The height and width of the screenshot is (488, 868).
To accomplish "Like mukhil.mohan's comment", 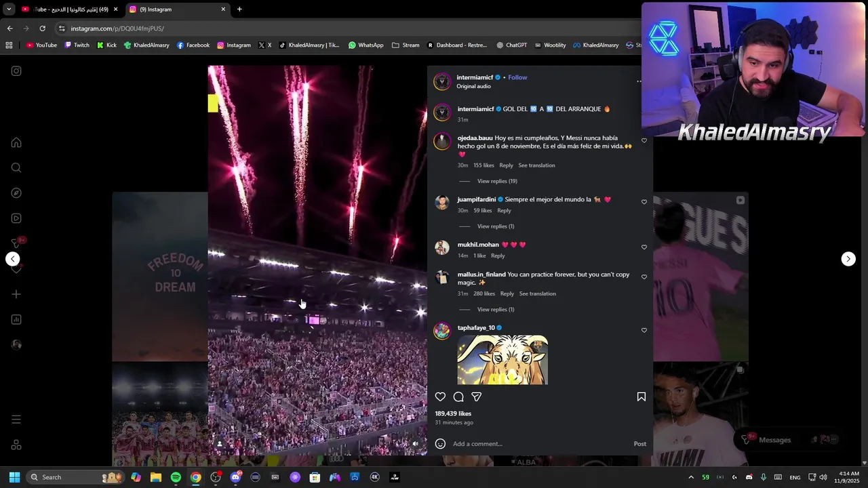I will click(x=644, y=247).
